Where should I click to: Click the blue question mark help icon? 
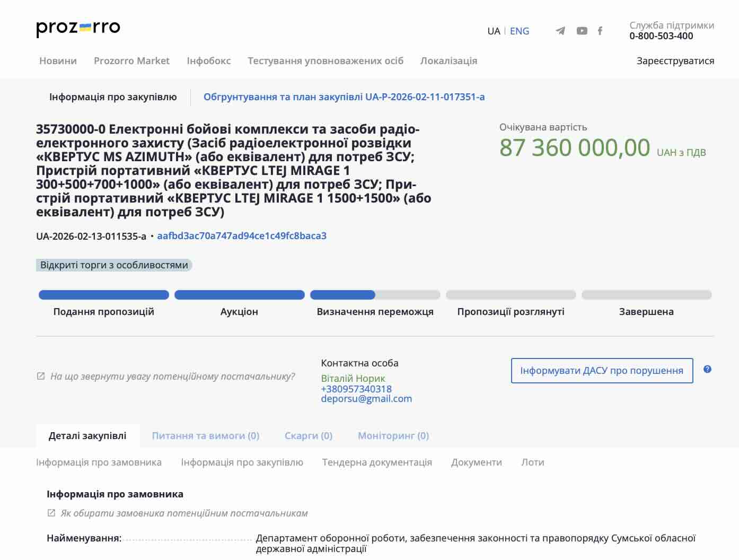pos(707,369)
